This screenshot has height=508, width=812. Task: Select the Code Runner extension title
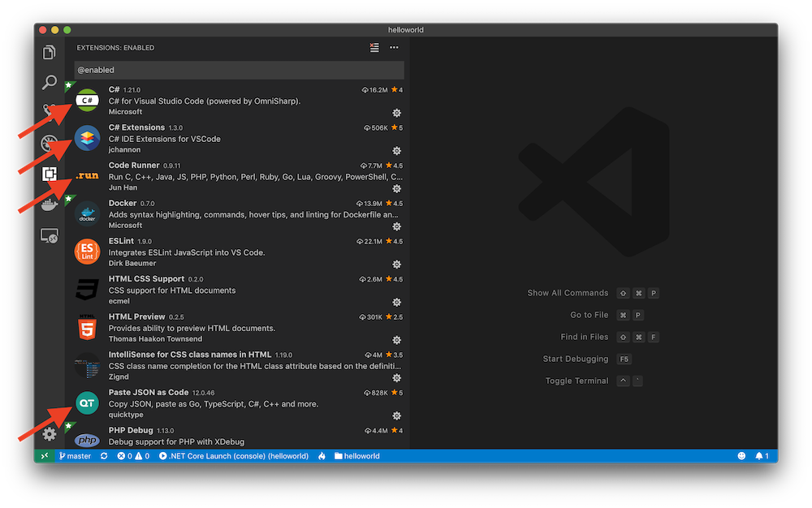click(x=134, y=165)
